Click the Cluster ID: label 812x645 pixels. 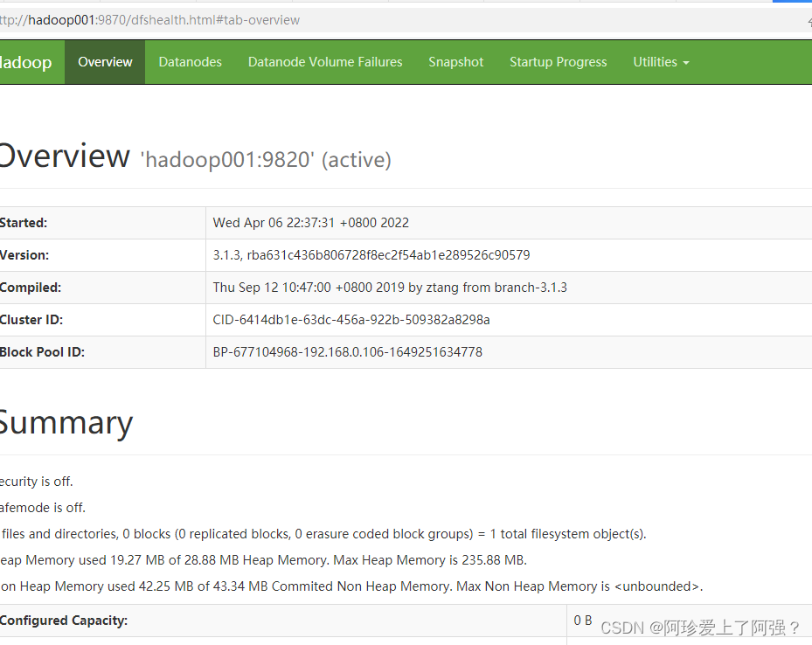[31, 320]
